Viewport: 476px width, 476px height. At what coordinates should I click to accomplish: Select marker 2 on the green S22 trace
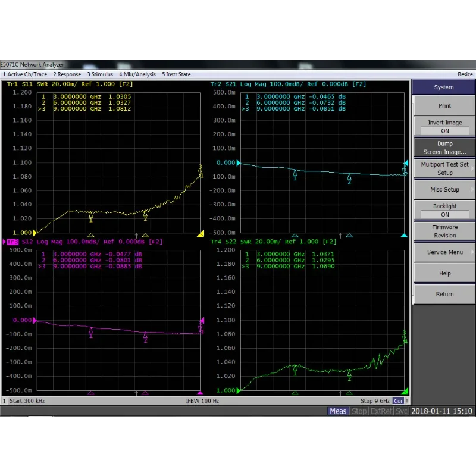tap(349, 375)
